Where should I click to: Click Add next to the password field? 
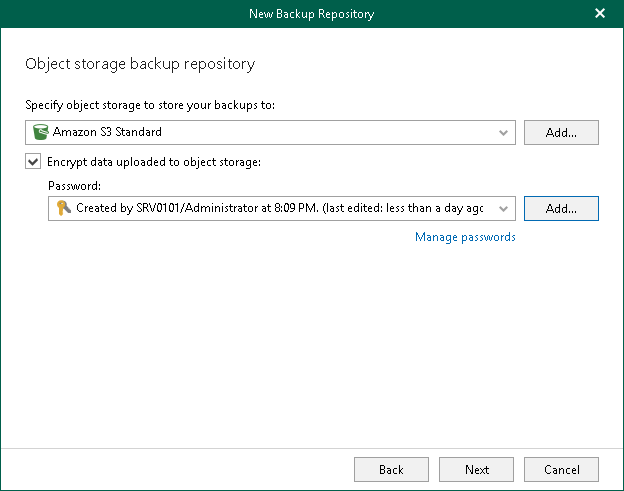click(560, 208)
